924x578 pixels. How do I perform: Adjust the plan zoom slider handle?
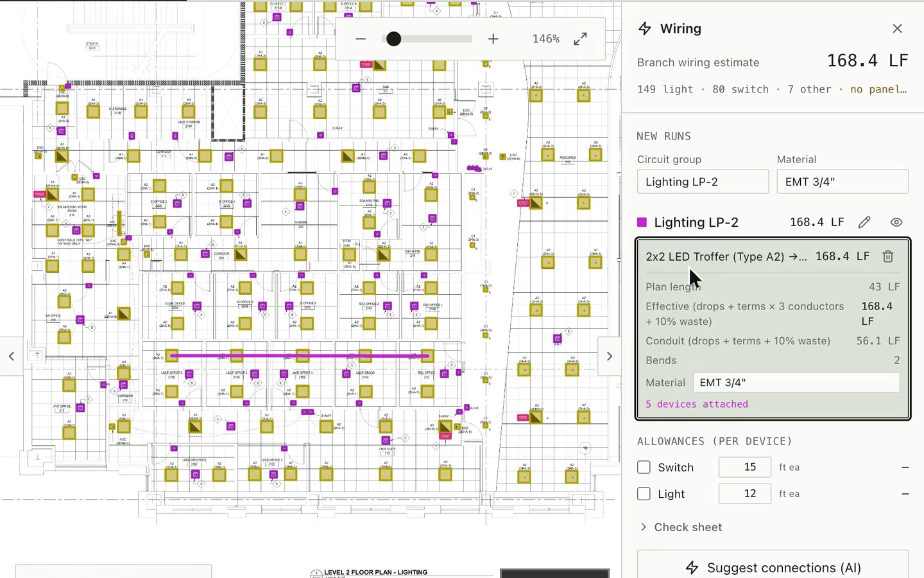point(394,39)
